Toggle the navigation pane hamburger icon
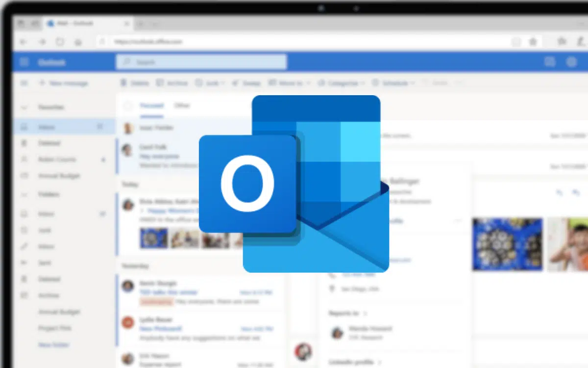 click(x=24, y=83)
